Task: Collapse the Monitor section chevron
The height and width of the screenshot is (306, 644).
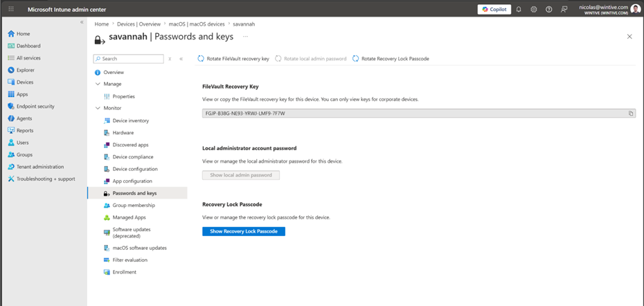Action: click(x=98, y=108)
